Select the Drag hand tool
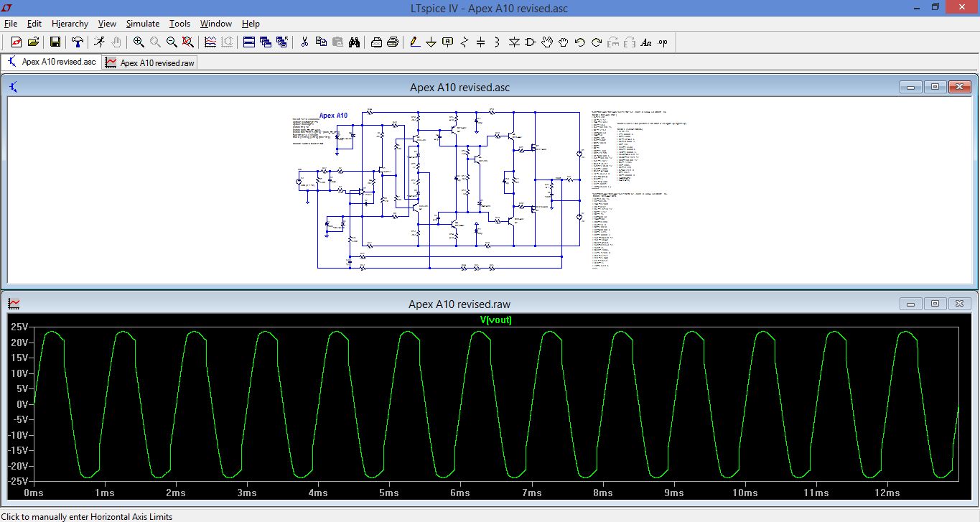The height and width of the screenshot is (522, 980). click(564, 42)
